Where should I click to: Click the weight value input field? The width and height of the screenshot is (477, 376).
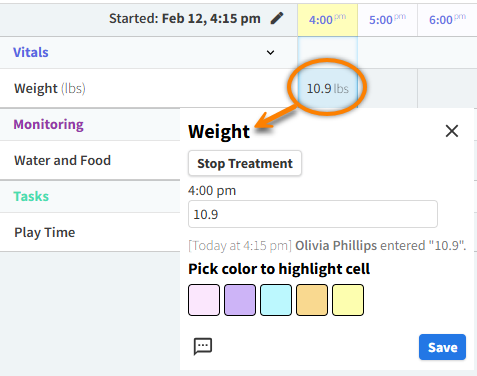(x=313, y=214)
